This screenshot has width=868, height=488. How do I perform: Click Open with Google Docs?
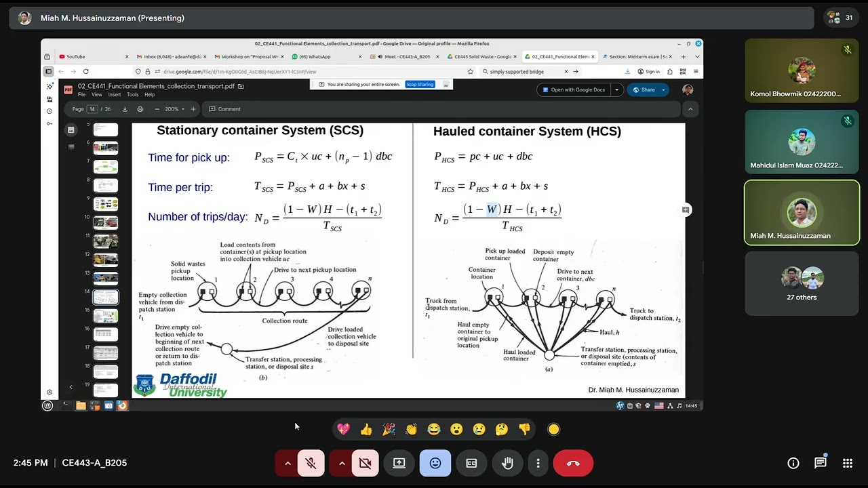(x=573, y=89)
